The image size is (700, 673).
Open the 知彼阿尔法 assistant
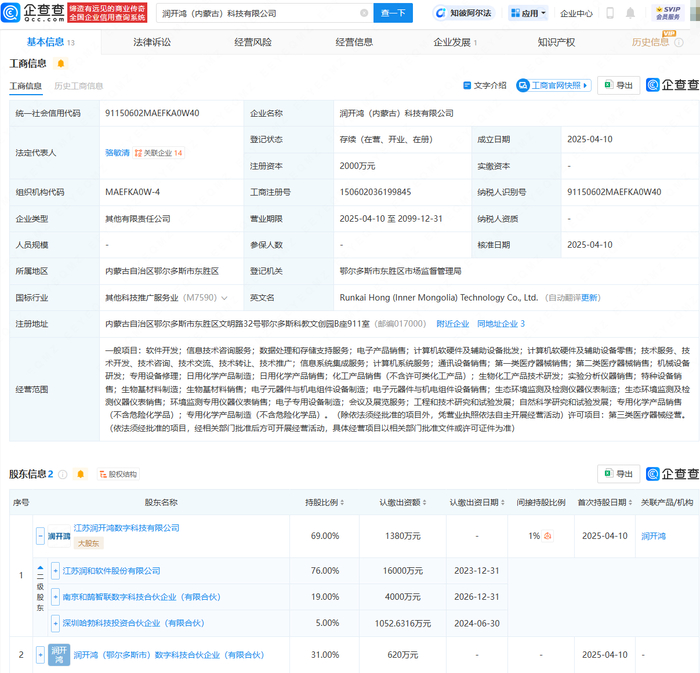click(464, 13)
